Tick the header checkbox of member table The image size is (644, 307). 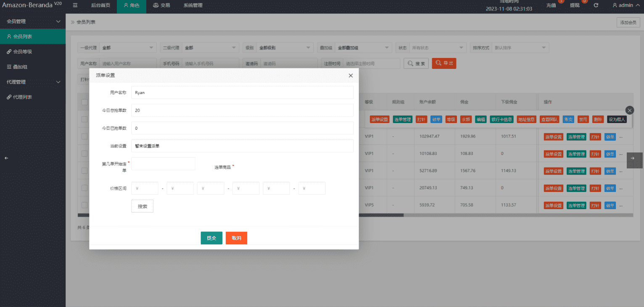tap(84, 102)
